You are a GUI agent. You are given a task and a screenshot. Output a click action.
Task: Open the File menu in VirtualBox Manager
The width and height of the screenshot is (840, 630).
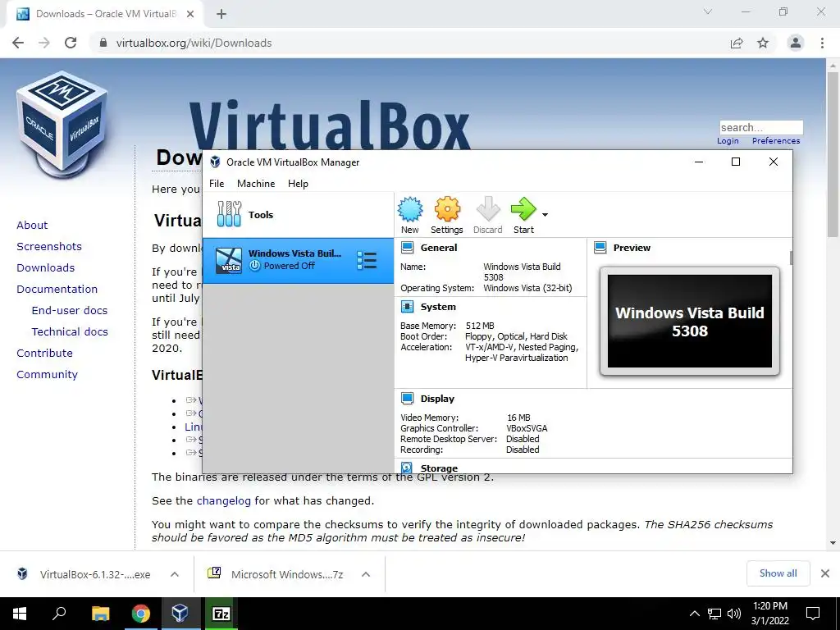(x=217, y=183)
